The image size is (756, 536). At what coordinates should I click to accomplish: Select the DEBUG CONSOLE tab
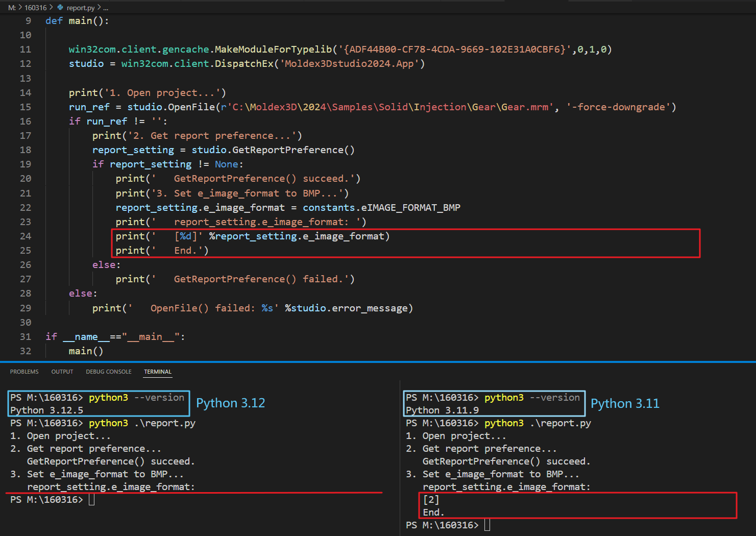tap(108, 372)
